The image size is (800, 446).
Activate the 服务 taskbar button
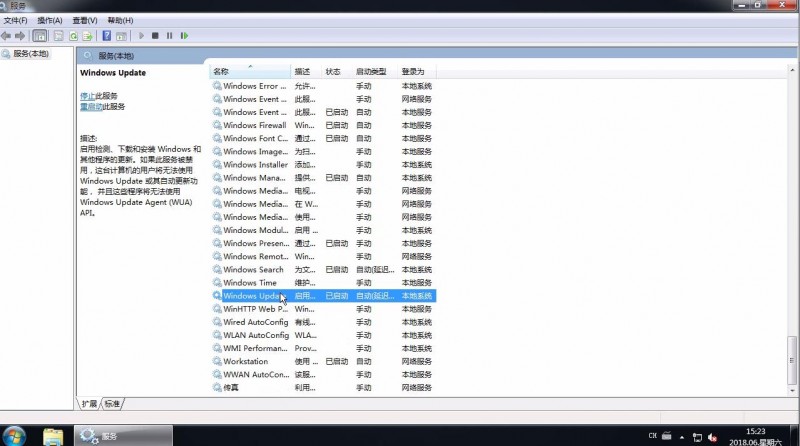[123, 436]
